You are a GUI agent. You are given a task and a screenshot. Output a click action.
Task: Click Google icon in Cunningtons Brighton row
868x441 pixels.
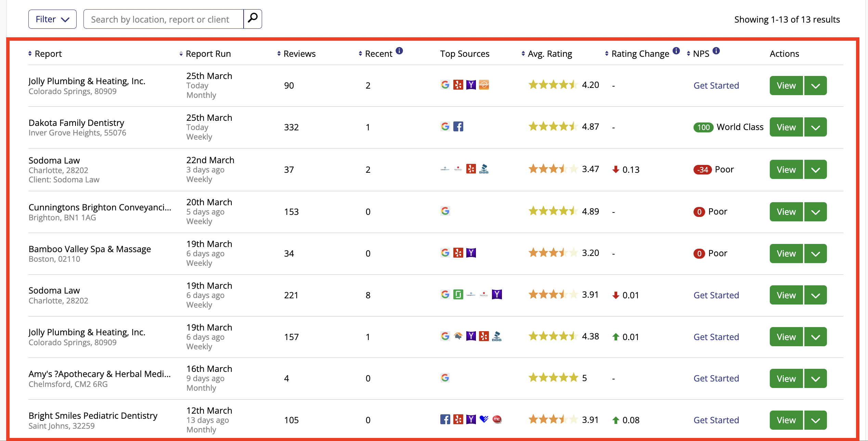(x=445, y=211)
